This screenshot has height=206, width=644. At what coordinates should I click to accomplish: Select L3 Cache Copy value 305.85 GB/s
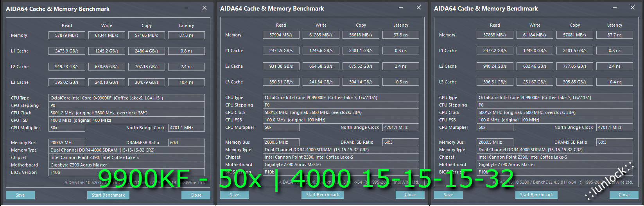(575, 82)
